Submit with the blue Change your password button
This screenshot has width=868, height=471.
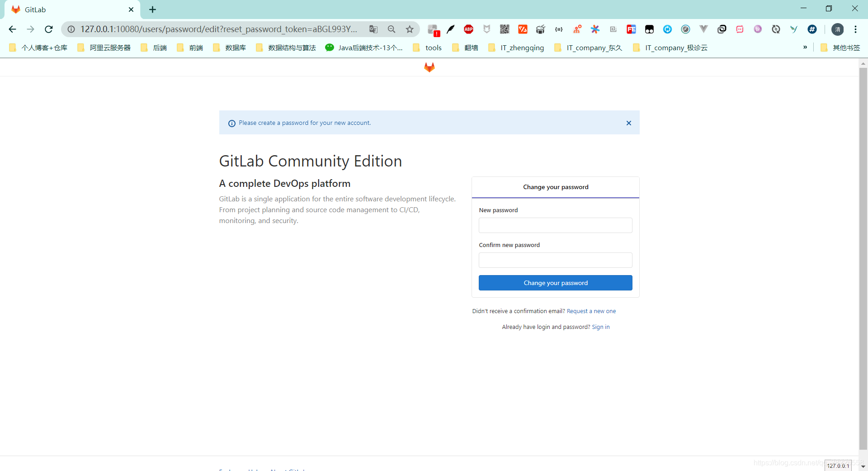pyautogui.click(x=556, y=283)
